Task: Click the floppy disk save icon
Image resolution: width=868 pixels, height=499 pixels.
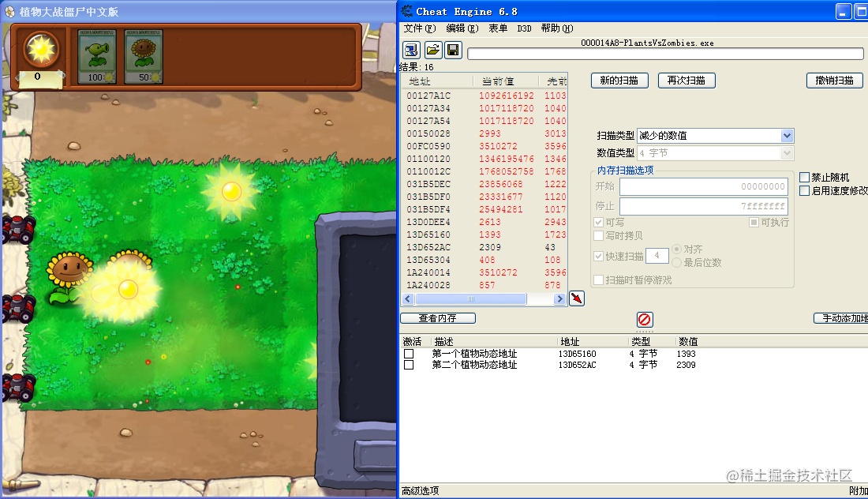Action: coord(453,51)
